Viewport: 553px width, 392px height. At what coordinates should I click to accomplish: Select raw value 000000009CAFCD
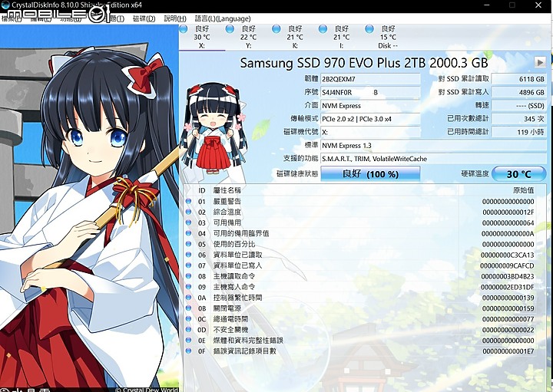point(507,265)
